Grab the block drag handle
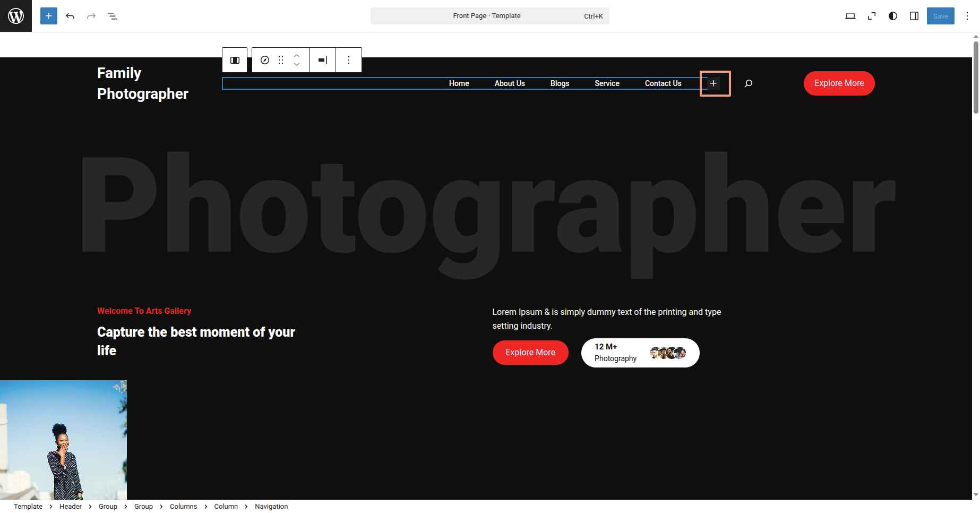This screenshot has height=513, width=980. click(x=281, y=60)
